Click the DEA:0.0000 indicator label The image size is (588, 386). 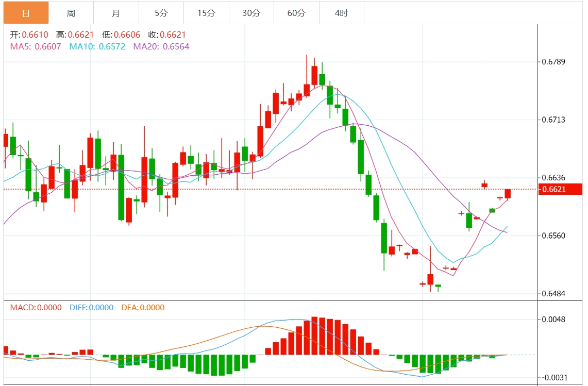point(143,308)
